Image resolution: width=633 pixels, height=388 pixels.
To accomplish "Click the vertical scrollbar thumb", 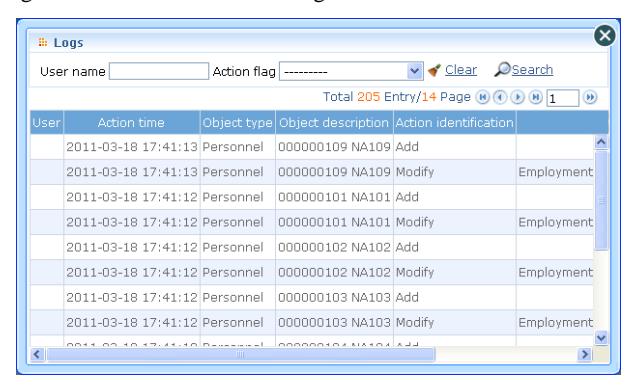I will (x=601, y=201).
